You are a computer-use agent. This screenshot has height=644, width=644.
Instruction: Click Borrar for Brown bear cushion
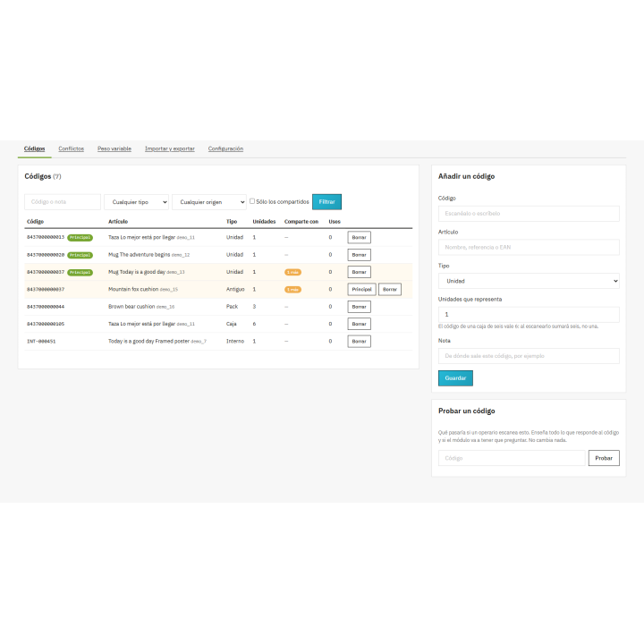coord(359,307)
